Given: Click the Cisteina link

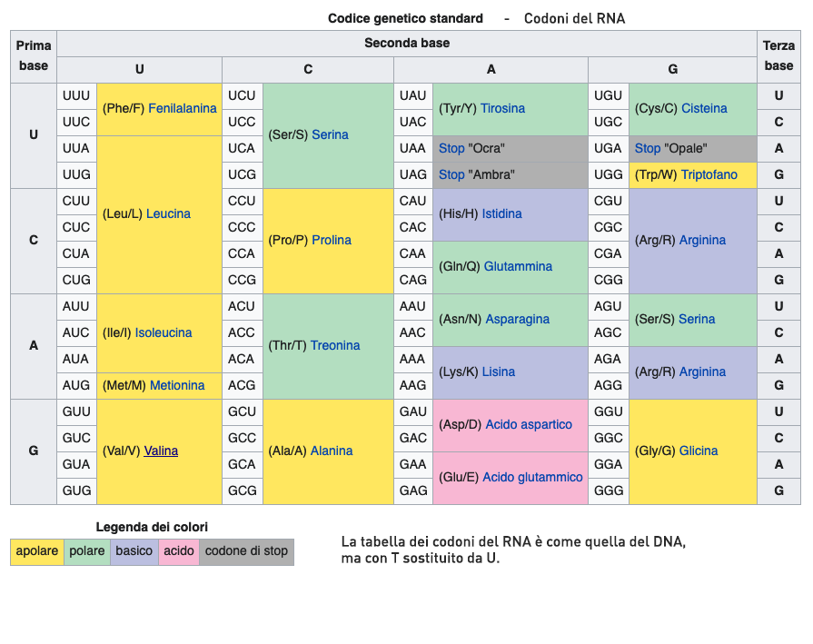Looking at the screenshot, I should pos(704,108).
